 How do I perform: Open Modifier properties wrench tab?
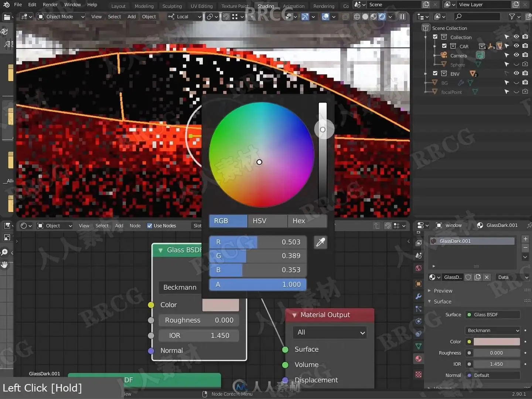(419, 296)
